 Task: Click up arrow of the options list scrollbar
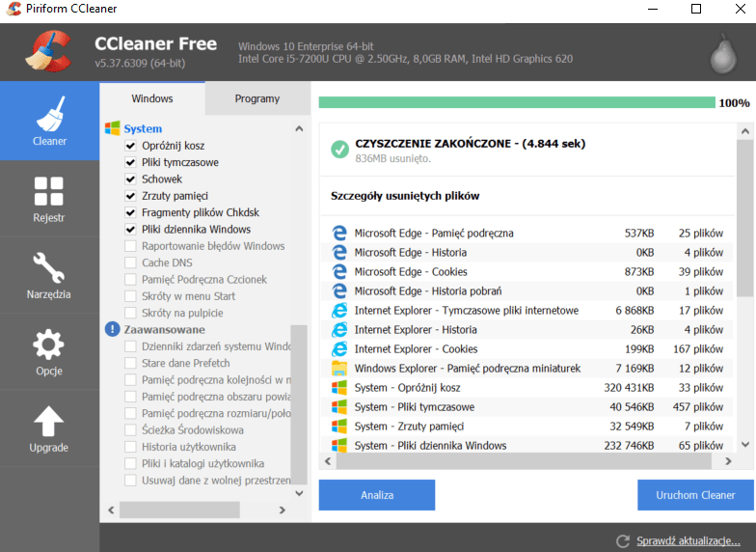tap(299, 129)
